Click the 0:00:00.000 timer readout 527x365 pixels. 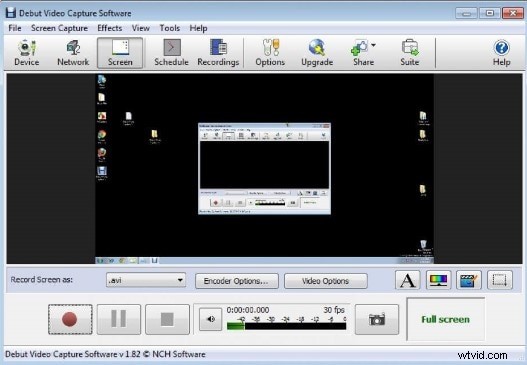pos(248,310)
